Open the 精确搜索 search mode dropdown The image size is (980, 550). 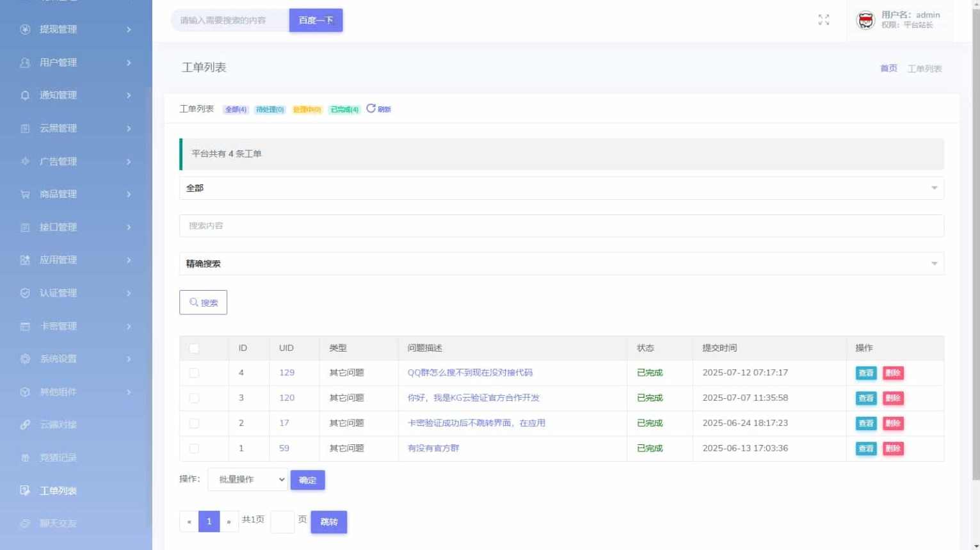tap(561, 264)
